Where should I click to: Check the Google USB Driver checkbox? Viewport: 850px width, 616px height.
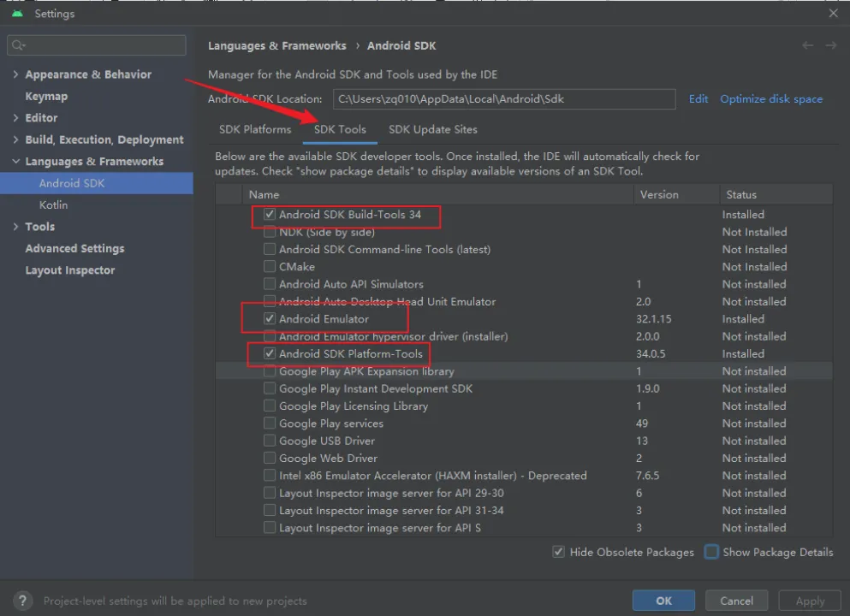pyautogui.click(x=270, y=441)
